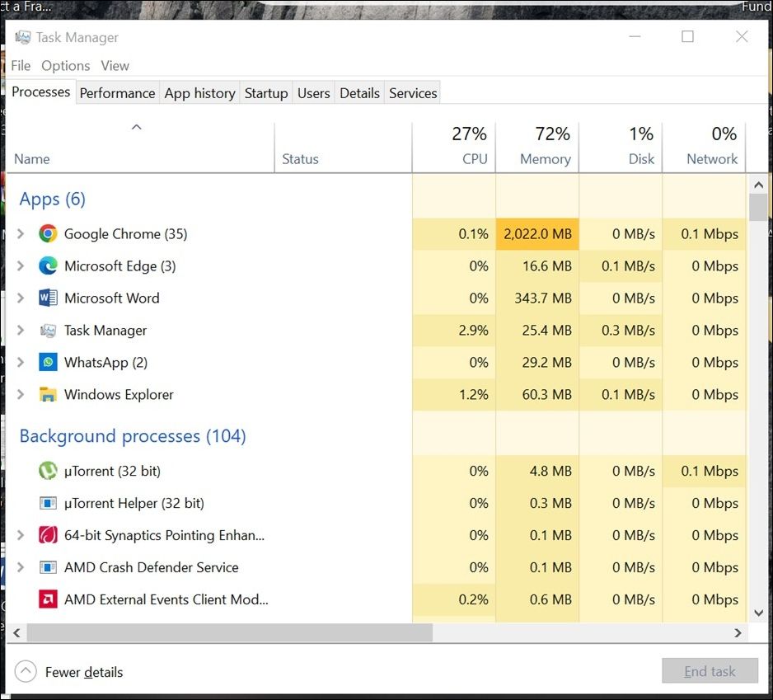Click the horizontal scrollbar left arrow
The image size is (773, 700).
click(16, 633)
